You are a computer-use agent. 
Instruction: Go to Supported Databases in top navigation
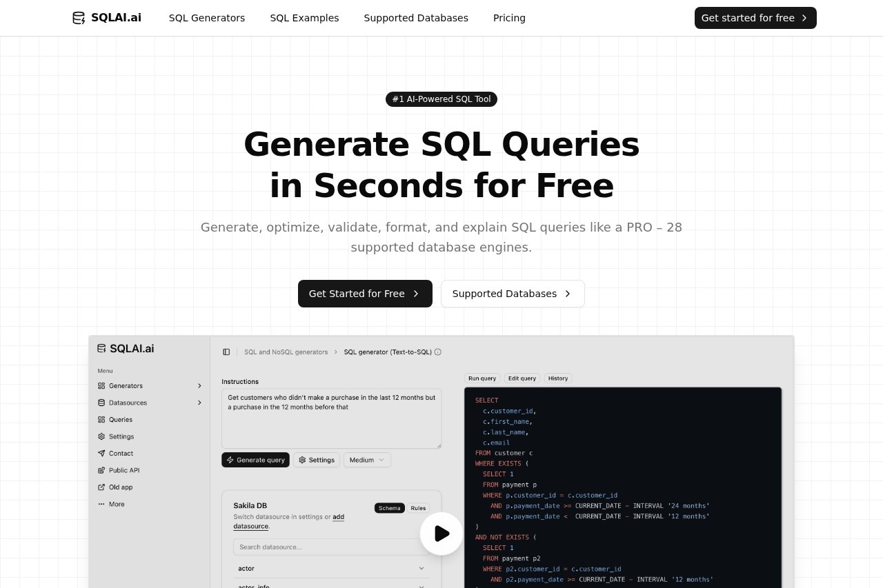click(x=416, y=18)
